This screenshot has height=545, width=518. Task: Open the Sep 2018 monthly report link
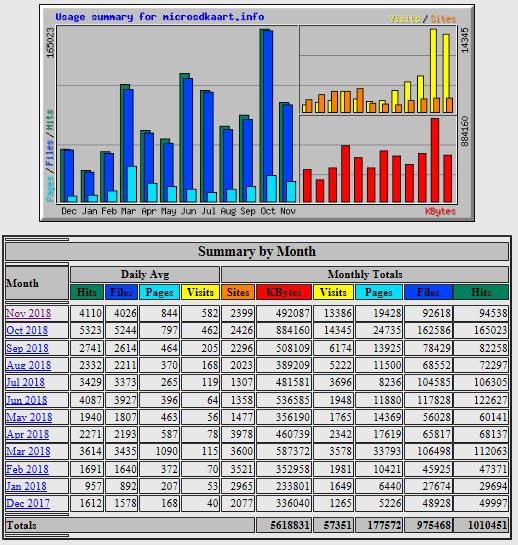27,348
